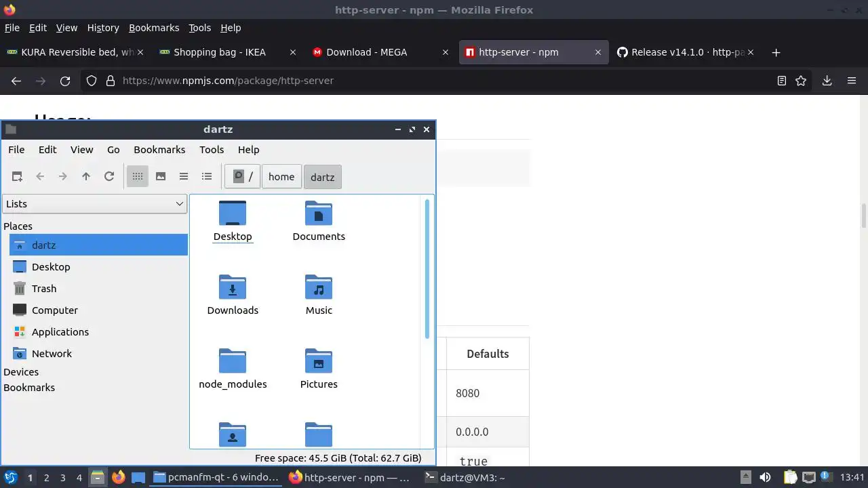This screenshot has height=488, width=868.
Task: Switch to icon view mode
Action: [138, 176]
